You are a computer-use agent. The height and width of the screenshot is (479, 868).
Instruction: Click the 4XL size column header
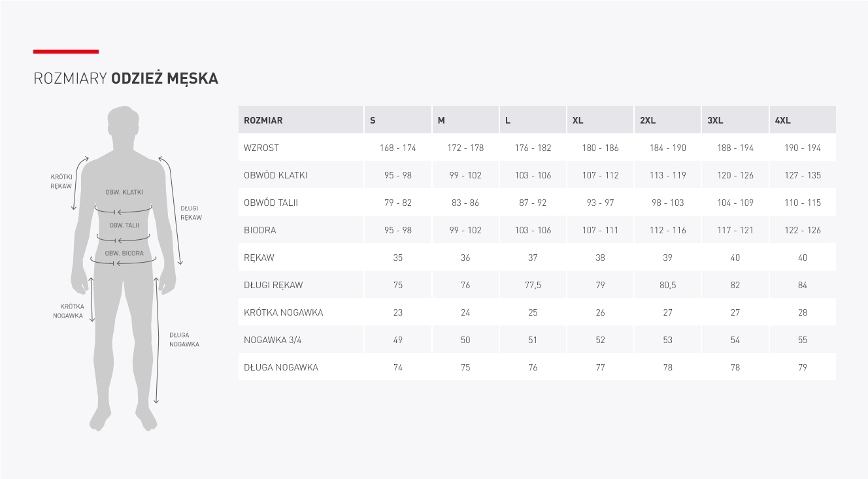pos(782,120)
